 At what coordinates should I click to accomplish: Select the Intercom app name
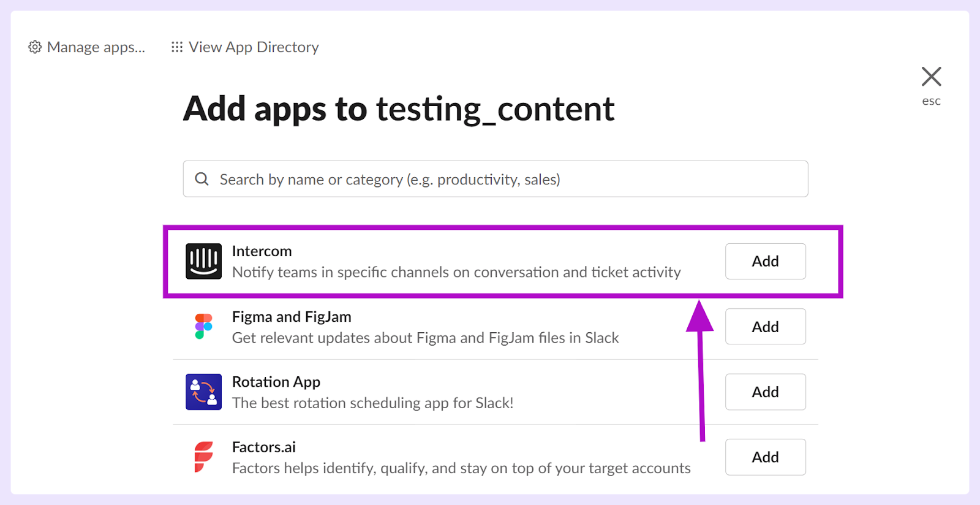(x=262, y=251)
